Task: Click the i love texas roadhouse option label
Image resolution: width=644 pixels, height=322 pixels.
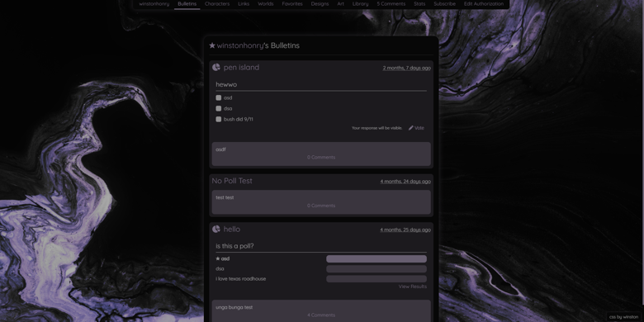Action: pyautogui.click(x=241, y=278)
